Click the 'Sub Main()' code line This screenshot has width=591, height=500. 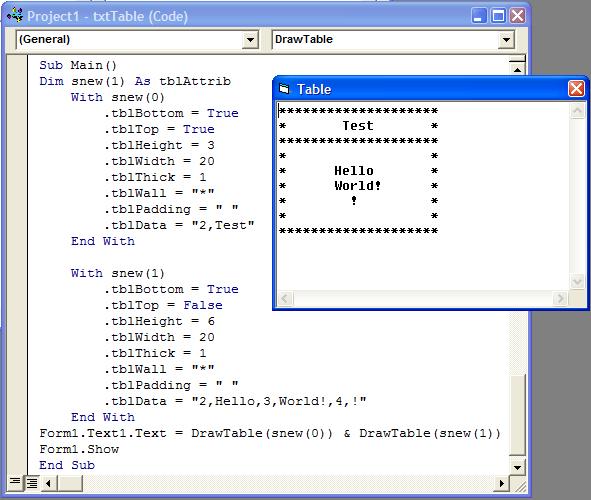78,65
